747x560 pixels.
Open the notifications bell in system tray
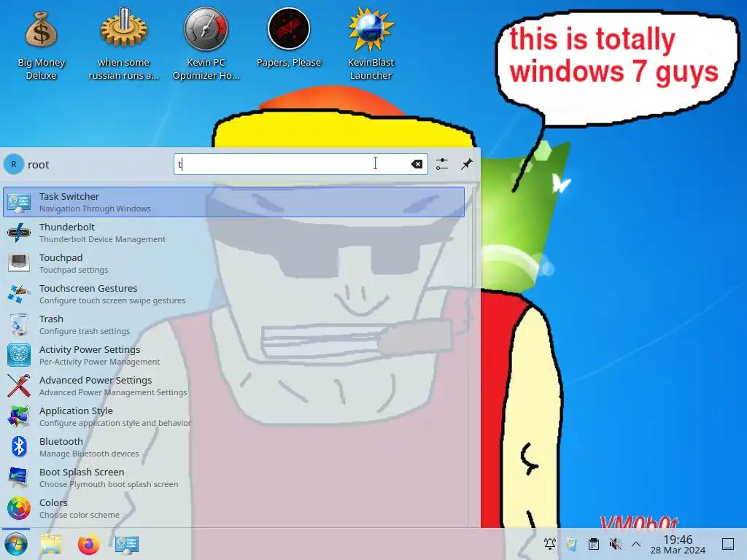click(550, 544)
